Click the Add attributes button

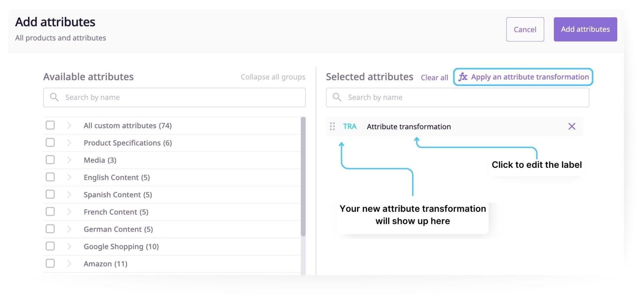click(585, 29)
